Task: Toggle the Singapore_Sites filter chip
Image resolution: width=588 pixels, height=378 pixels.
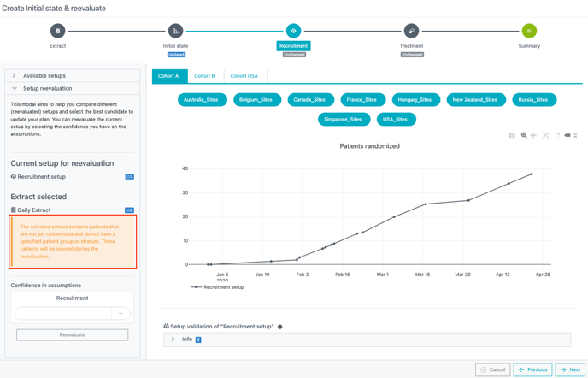Action: coord(343,119)
